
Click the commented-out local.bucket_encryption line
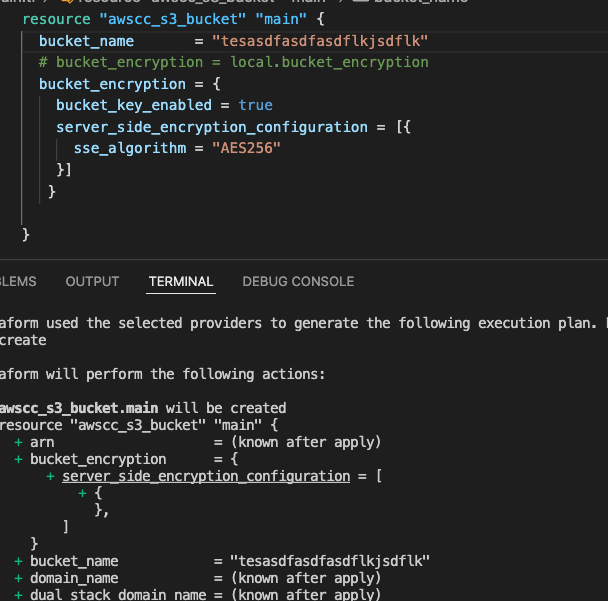point(233,62)
